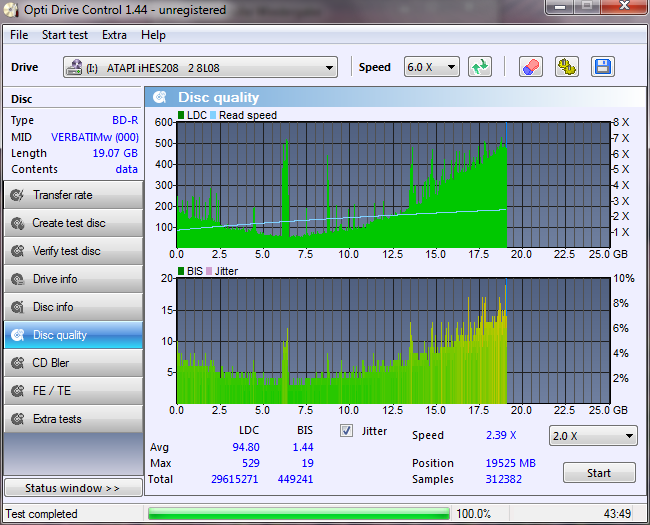Image resolution: width=650 pixels, height=525 pixels.
Task: Click the BIS green legend swatch
Action: (181, 271)
